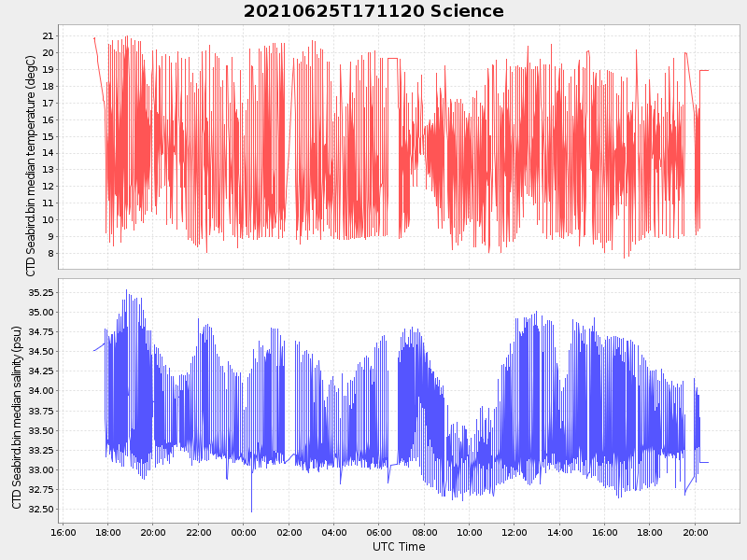Click the 12:00 x-axis tick label
This screenshot has width=747, height=560.
(514, 532)
